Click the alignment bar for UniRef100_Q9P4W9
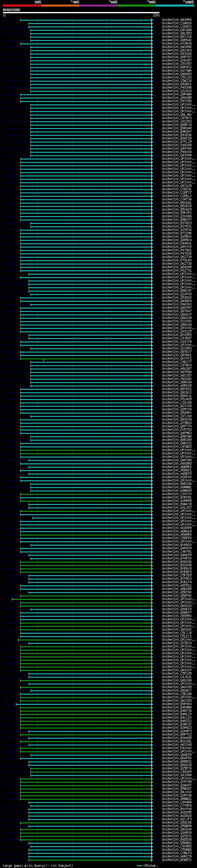The height and width of the screenshot is (868, 197). point(86,94)
